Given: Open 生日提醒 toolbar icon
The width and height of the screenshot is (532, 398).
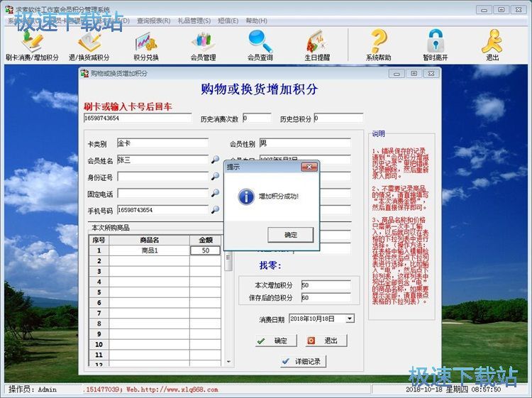Looking at the screenshot, I should click(x=317, y=46).
